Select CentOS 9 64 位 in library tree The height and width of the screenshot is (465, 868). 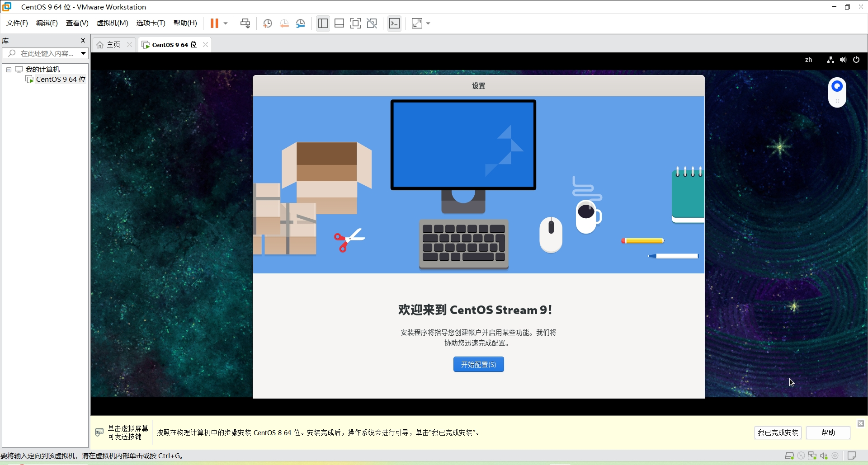click(61, 80)
